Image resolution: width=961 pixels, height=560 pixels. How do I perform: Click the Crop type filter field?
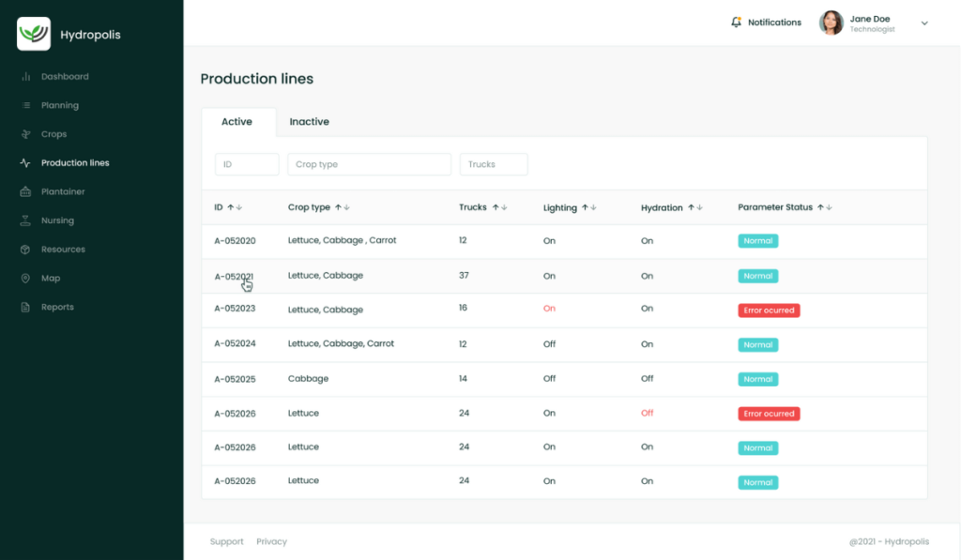click(369, 164)
